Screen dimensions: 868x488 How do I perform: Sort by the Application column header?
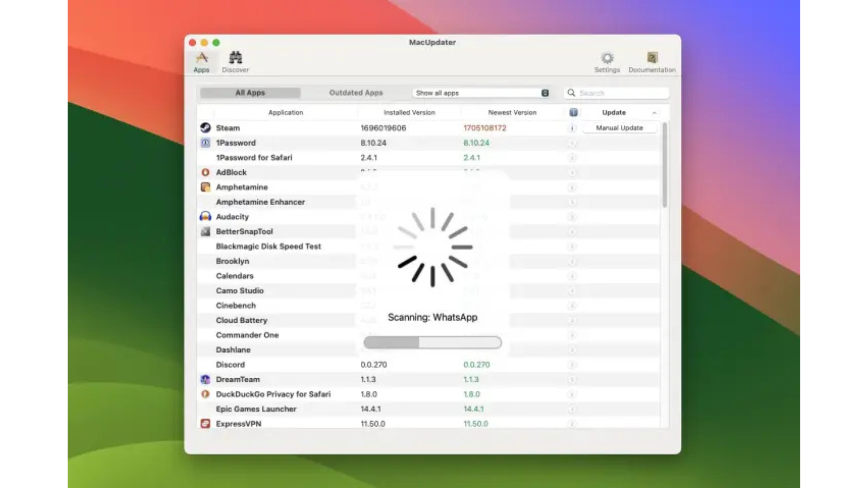(285, 113)
